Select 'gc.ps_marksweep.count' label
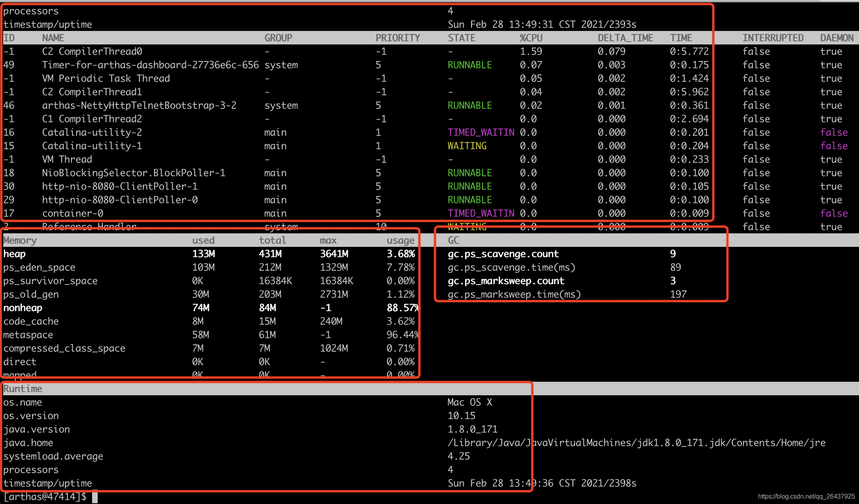Image resolution: width=859 pixels, height=504 pixels. click(x=506, y=281)
